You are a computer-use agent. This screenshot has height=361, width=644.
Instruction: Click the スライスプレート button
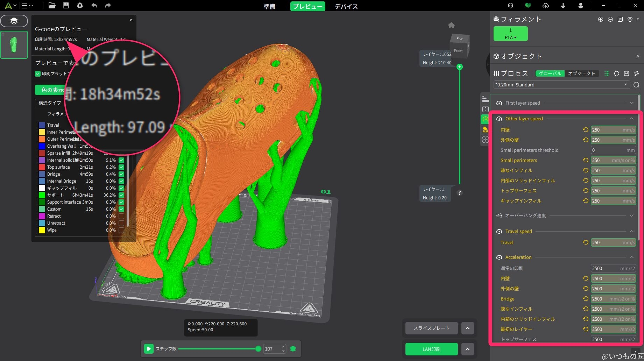(x=431, y=328)
